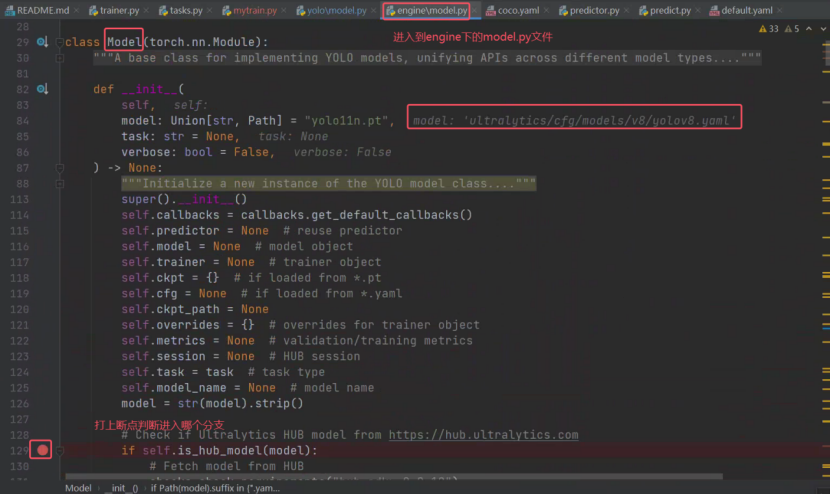Collapse the if block on line 129
831x494 pixels.
tap(59, 451)
